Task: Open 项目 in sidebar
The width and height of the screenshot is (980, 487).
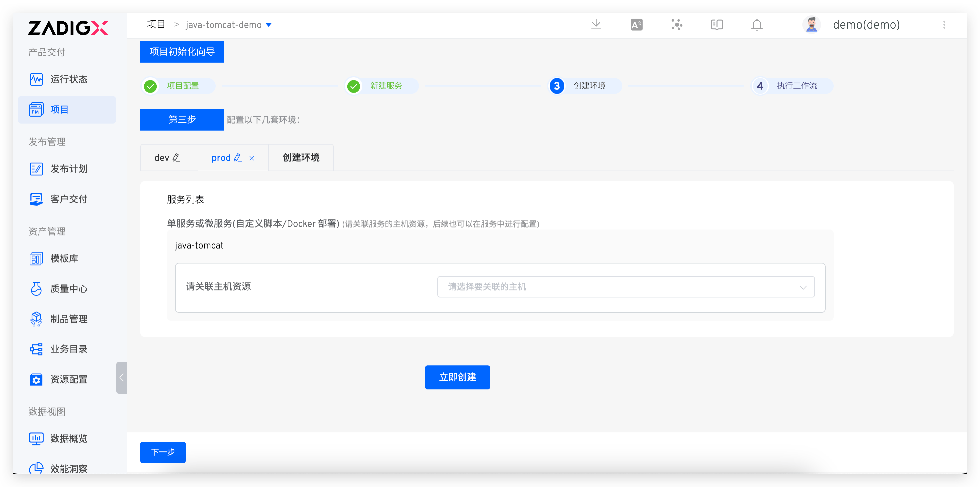Action: point(67,110)
